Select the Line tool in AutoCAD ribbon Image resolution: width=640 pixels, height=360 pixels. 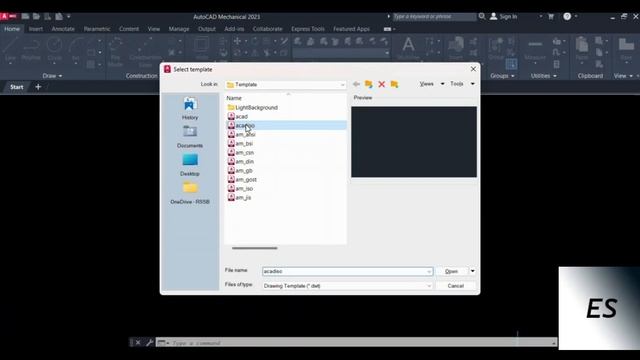(x=10, y=49)
